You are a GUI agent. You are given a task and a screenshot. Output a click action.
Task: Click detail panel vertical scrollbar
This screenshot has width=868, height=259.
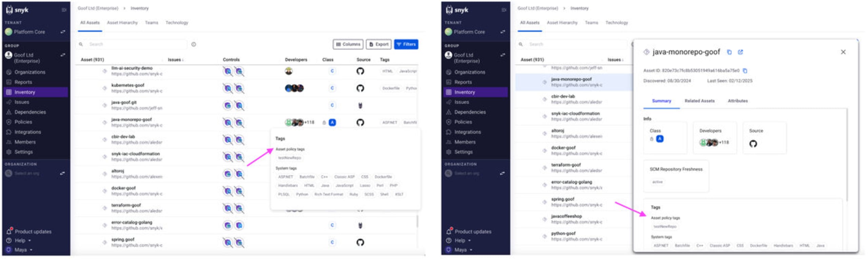click(847, 154)
